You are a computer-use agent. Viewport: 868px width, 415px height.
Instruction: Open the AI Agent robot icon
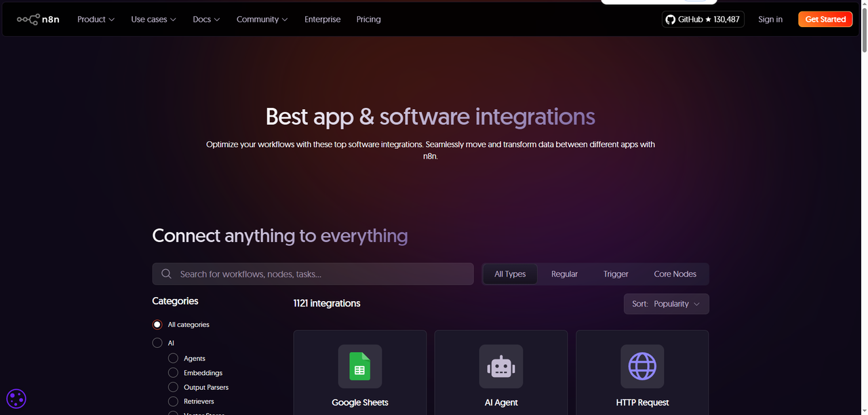point(501,366)
